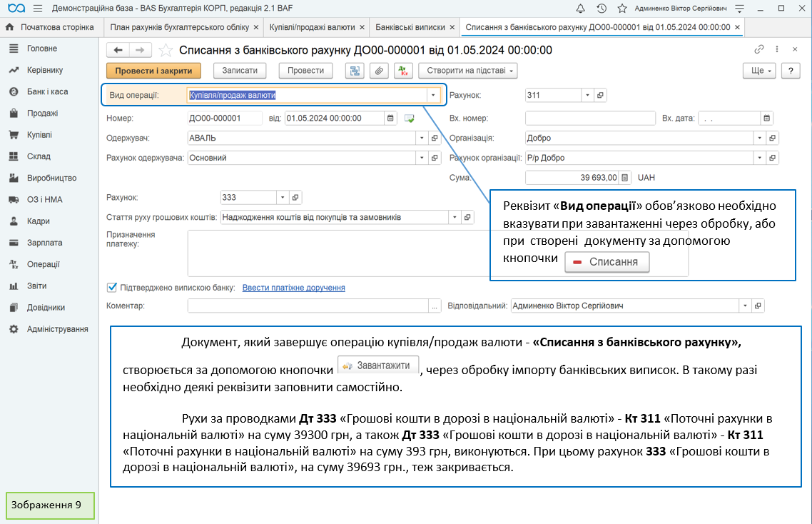Copy link to document icon
Screen dimensions: 812x524
click(759, 49)
